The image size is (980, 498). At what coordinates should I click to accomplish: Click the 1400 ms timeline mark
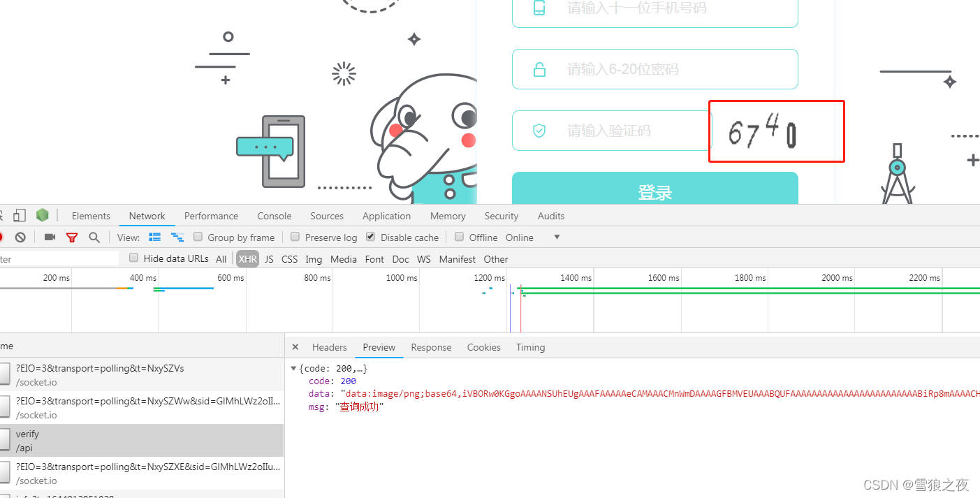pos(576,277)
